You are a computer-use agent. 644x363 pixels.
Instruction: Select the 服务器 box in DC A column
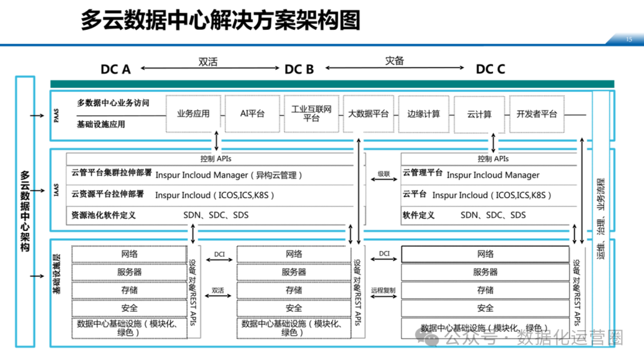(129, 272)
